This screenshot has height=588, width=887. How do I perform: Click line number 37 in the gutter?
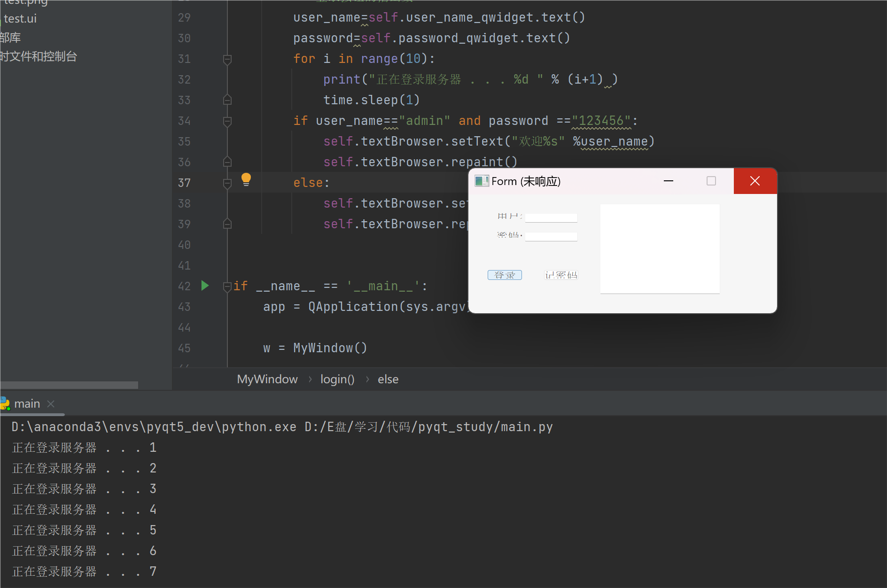click(184, 183)
